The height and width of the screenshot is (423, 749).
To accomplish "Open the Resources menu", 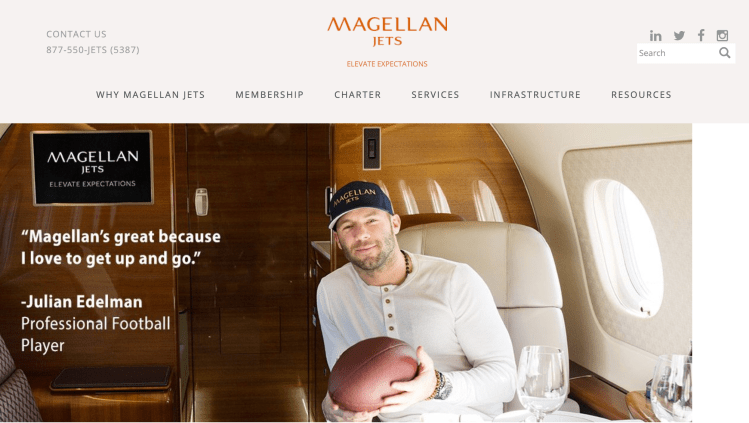I will (x=641, y=95).
